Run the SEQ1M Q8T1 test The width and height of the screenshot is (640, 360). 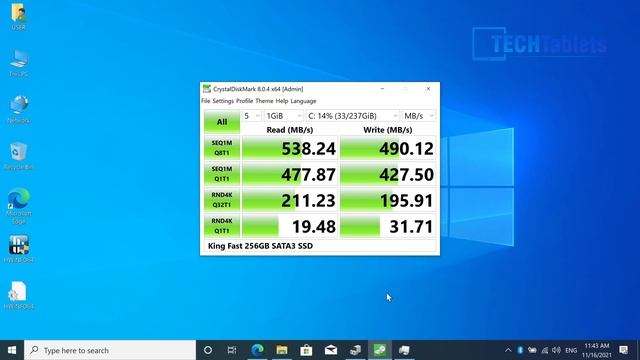click(222, 148)
